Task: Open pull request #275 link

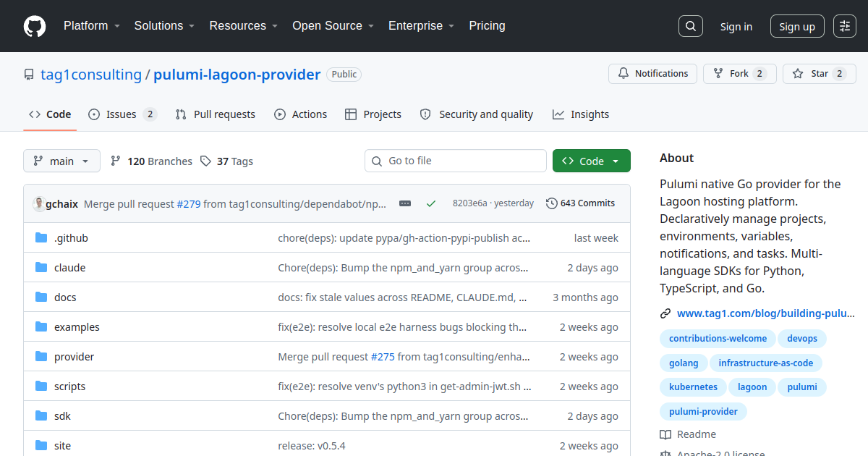Action: click(x=383, y=357)
